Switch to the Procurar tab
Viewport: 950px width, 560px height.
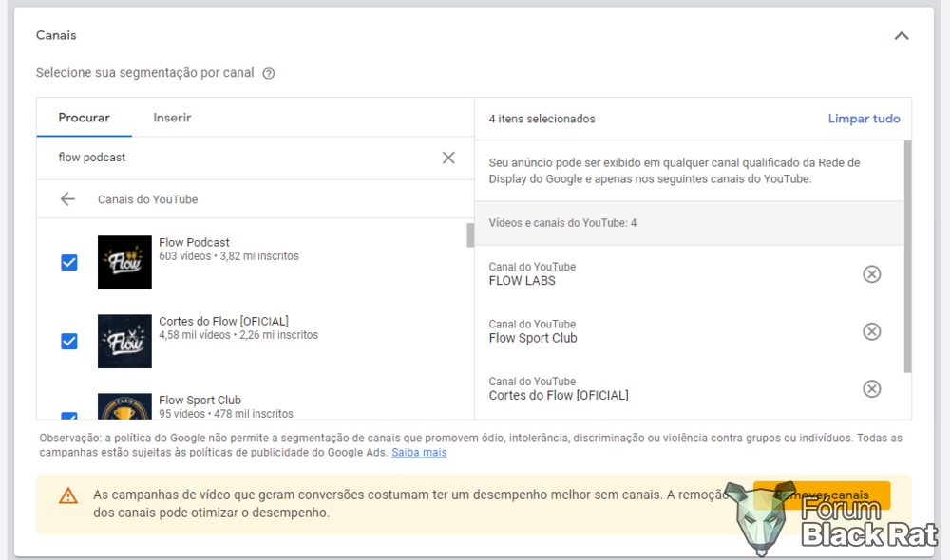tap(85, 118)
